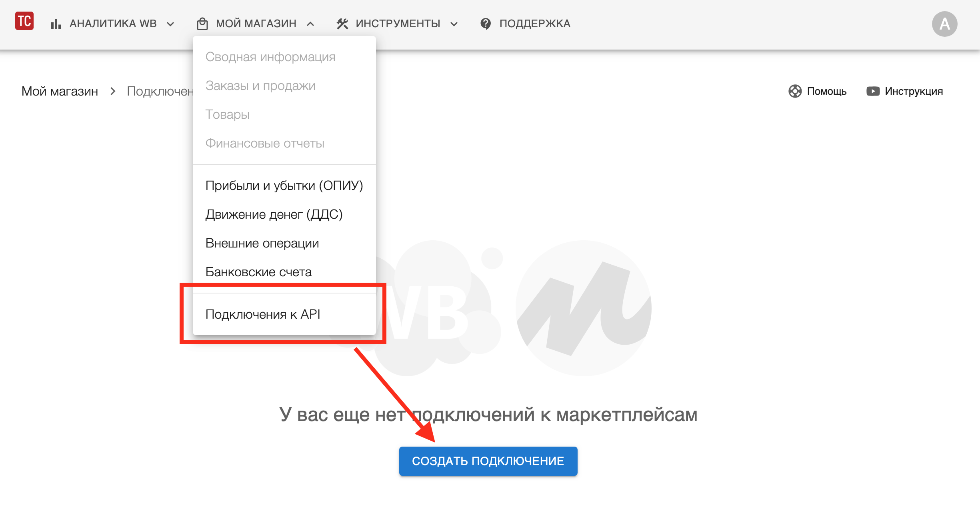
Task: Select Подключения к API menu entry
Action: [263, 314]
